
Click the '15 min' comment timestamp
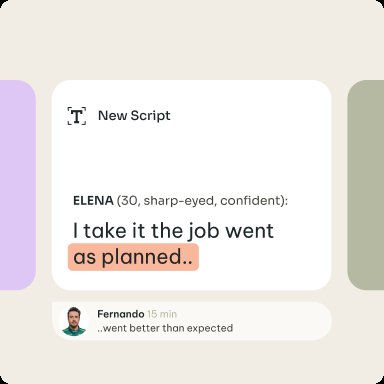click(162, 314)
